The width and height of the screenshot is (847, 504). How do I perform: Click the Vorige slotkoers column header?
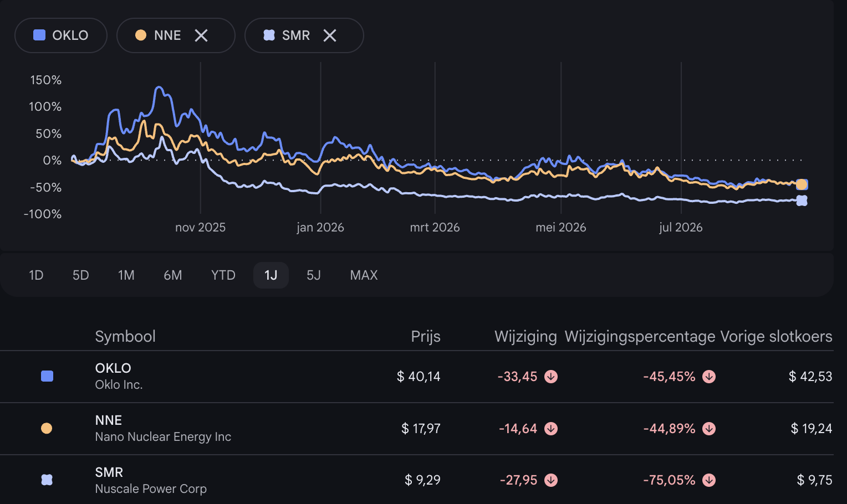[x=776, y=337]
